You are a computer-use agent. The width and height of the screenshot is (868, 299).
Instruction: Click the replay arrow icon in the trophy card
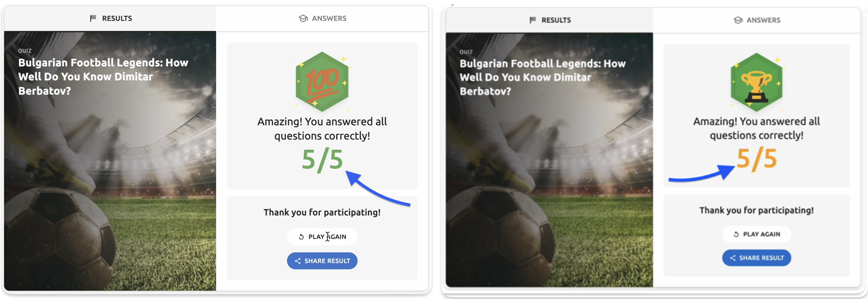click(x=736, y=235)
